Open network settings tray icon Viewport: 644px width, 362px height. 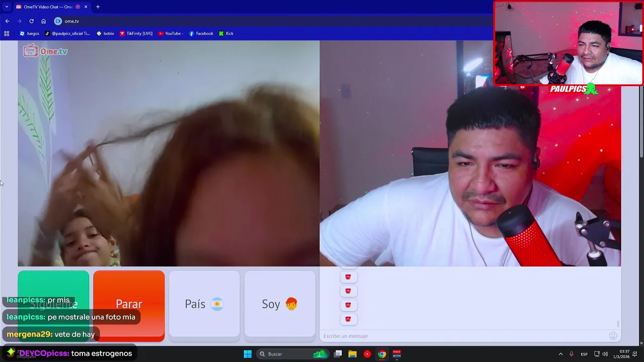597,354
